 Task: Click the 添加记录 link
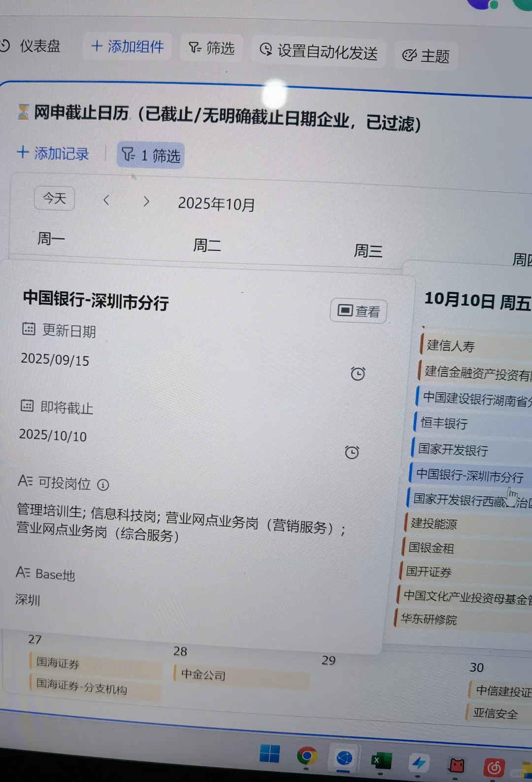coord(53,153)
